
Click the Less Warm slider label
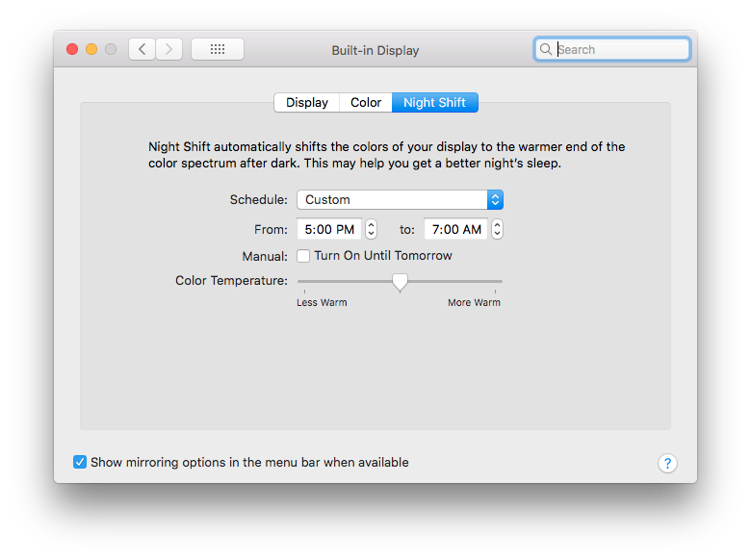322,302
